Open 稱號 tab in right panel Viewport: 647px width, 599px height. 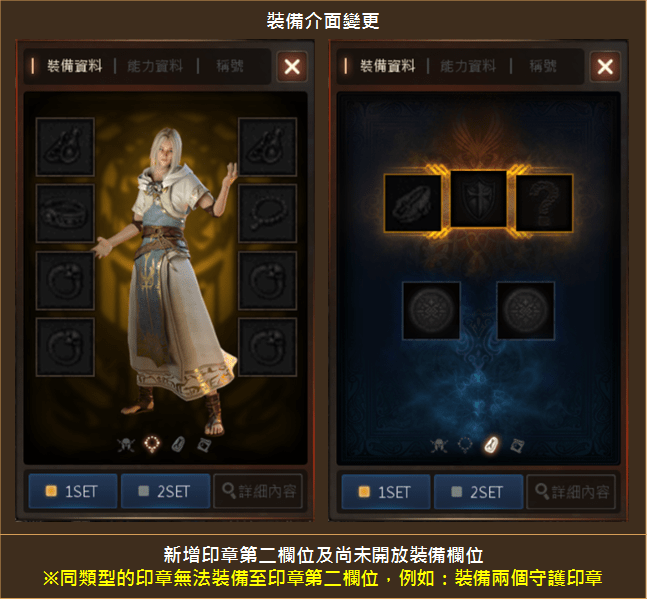click(x=543, y=66)
